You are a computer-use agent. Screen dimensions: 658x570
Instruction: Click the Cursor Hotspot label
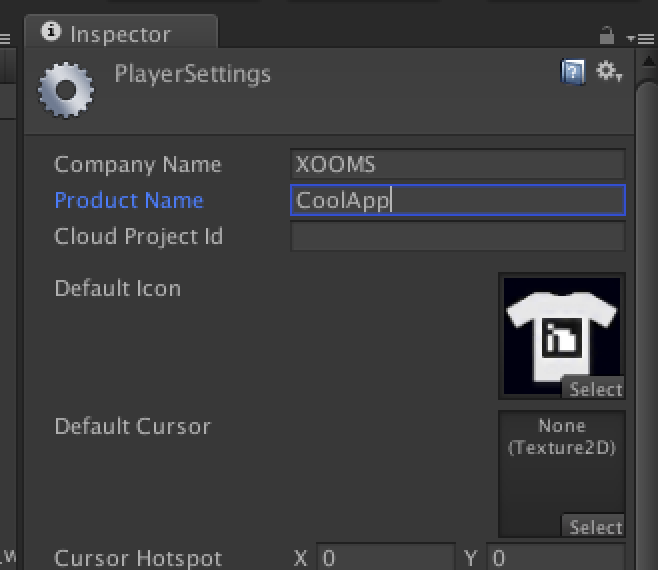[138, 557]
